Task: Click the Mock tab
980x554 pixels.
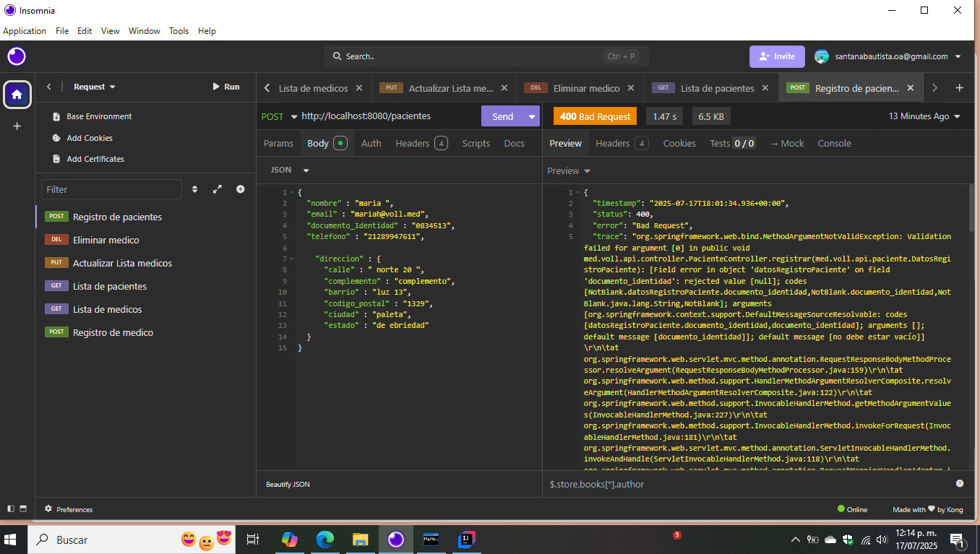Action: tap(787, 143)
